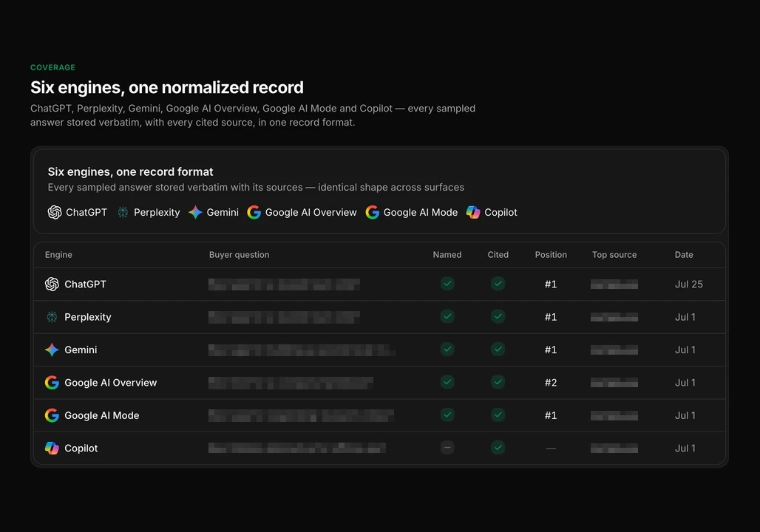Click the blurred buyer question in ChatGPT row
Viewport: 760px width, 532px height.
point(284,284)
